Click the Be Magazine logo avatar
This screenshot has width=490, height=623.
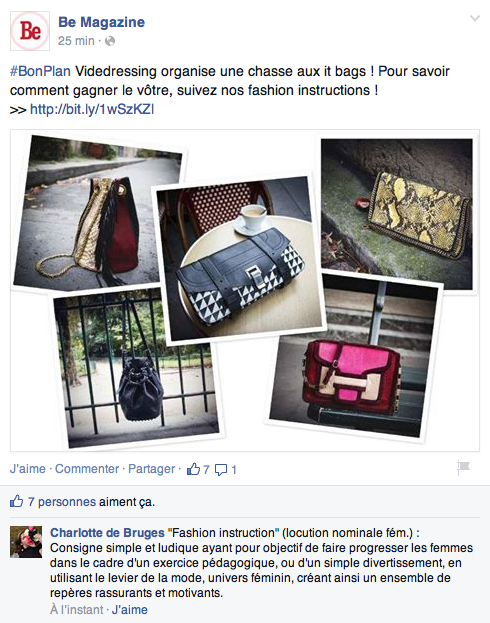click(30, 31)
